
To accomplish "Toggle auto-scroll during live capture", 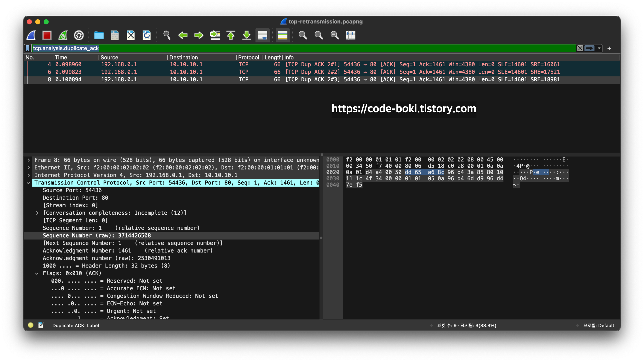I will pyautogui.click(x=263, y=35).
